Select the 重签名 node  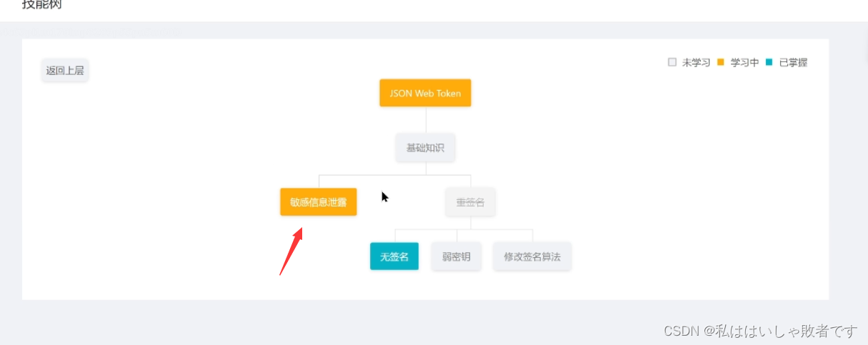point(470,202)
